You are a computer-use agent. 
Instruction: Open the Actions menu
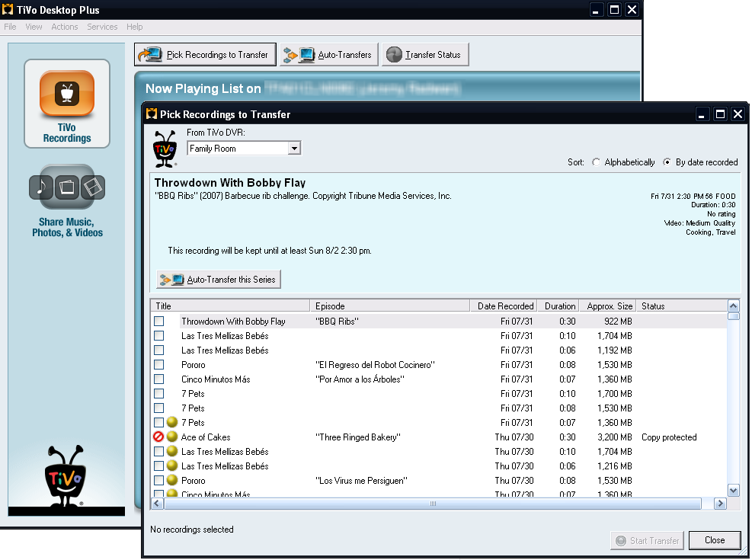tap(65, 27)
